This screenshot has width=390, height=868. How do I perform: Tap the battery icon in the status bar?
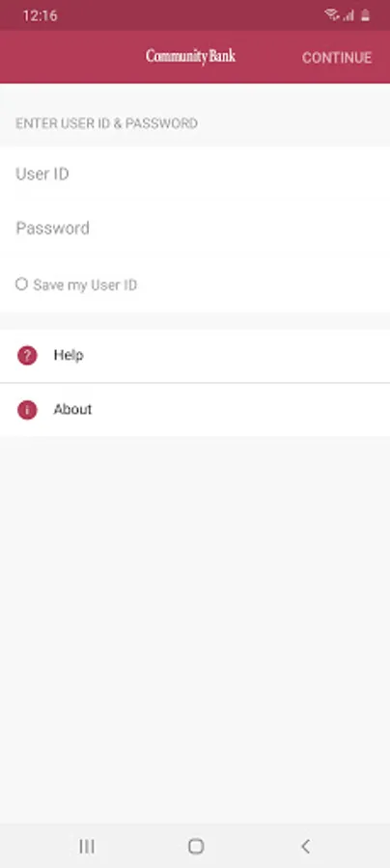[x=365, y=15]
